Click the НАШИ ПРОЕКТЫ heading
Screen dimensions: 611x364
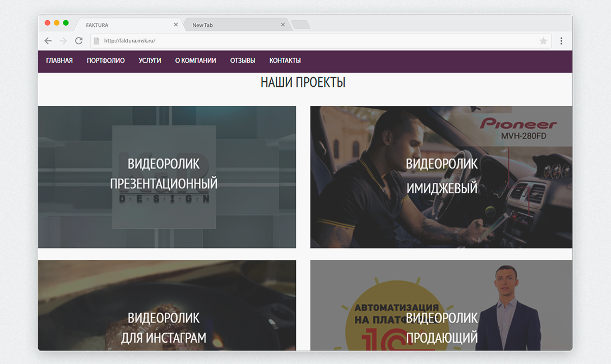pos(303,82)
